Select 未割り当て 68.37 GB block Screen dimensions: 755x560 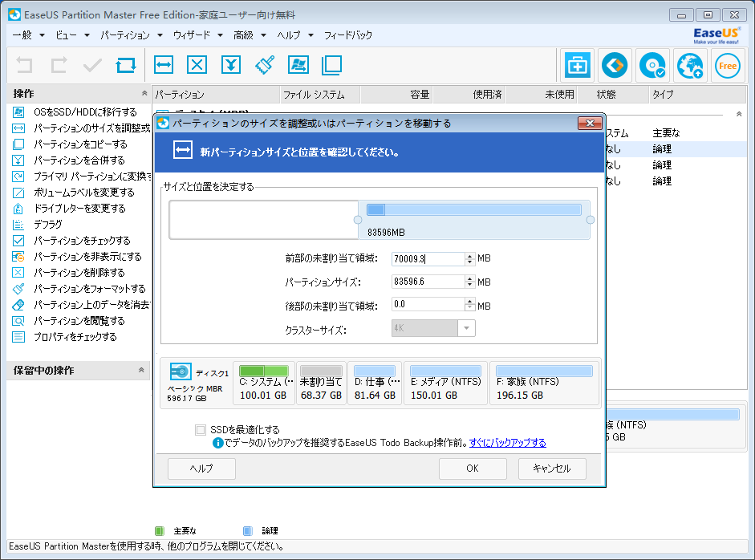click(321, 383)
